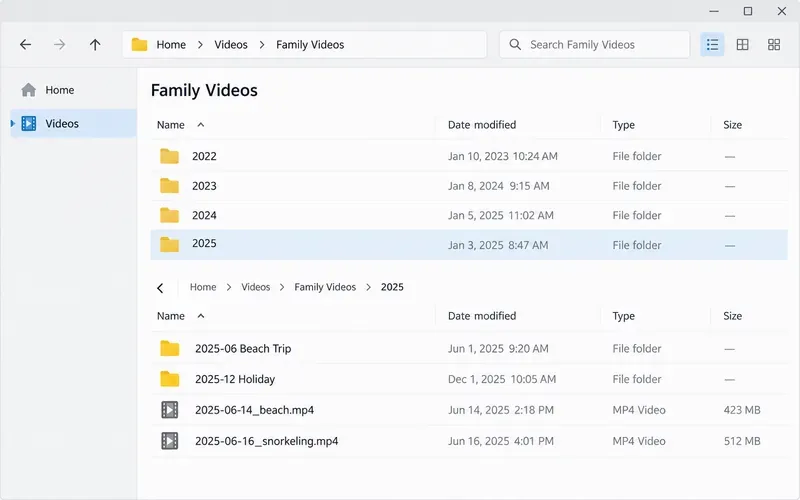Image resolution: width=800 pixels, height=500 pixels.
Task: Click chevron after Family Videos in lower breadcrumb
Action: coord(368,287)
